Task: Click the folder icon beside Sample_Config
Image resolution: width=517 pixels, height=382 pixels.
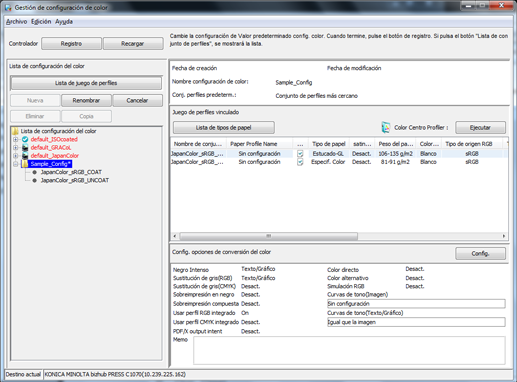Action: pyautogui.click(x=25, y=164)
